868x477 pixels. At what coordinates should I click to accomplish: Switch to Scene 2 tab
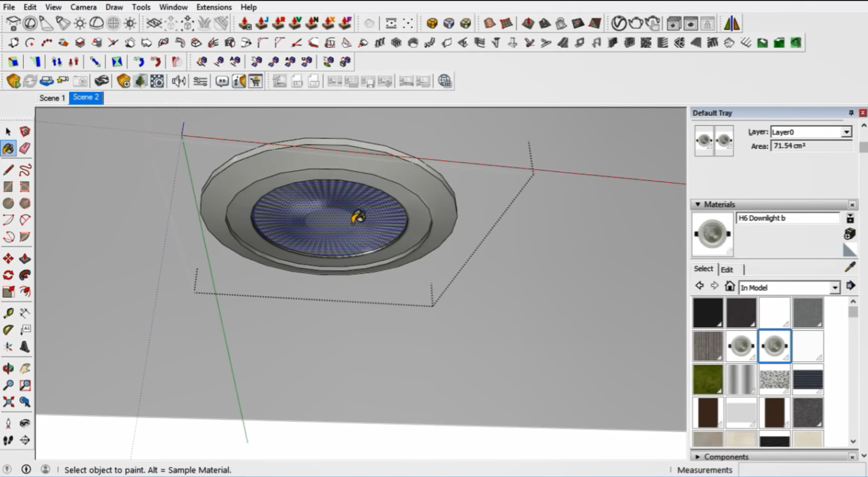click(86, 97)
